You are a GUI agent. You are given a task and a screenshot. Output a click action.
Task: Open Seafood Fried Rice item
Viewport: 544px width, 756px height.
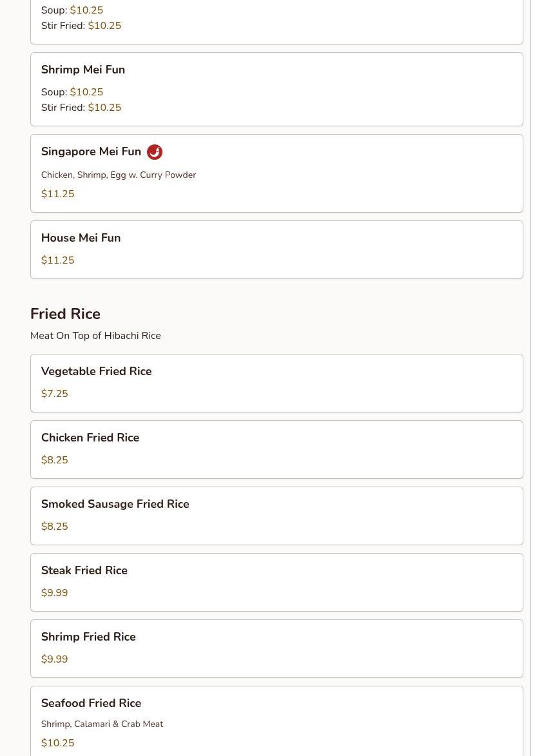[277, 721]
